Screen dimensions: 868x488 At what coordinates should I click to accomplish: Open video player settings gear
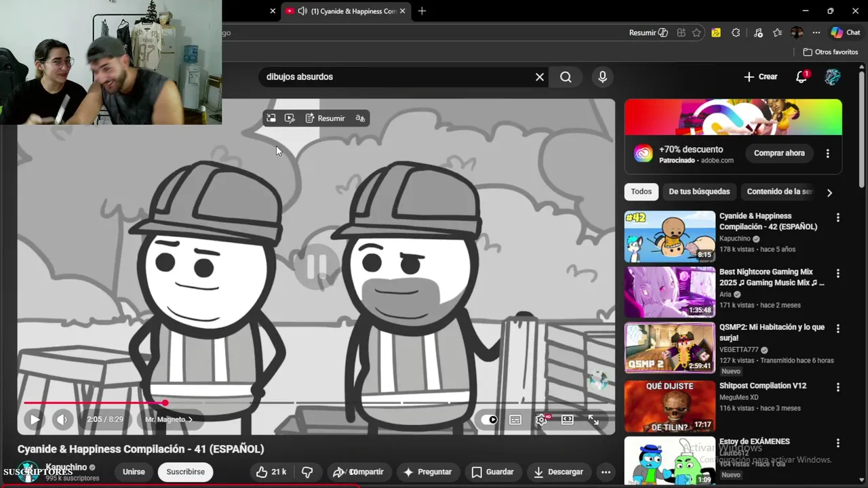[541, 420]
